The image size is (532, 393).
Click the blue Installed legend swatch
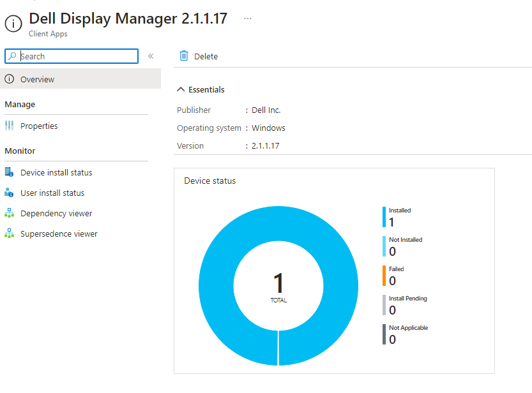tap(384, 217)
